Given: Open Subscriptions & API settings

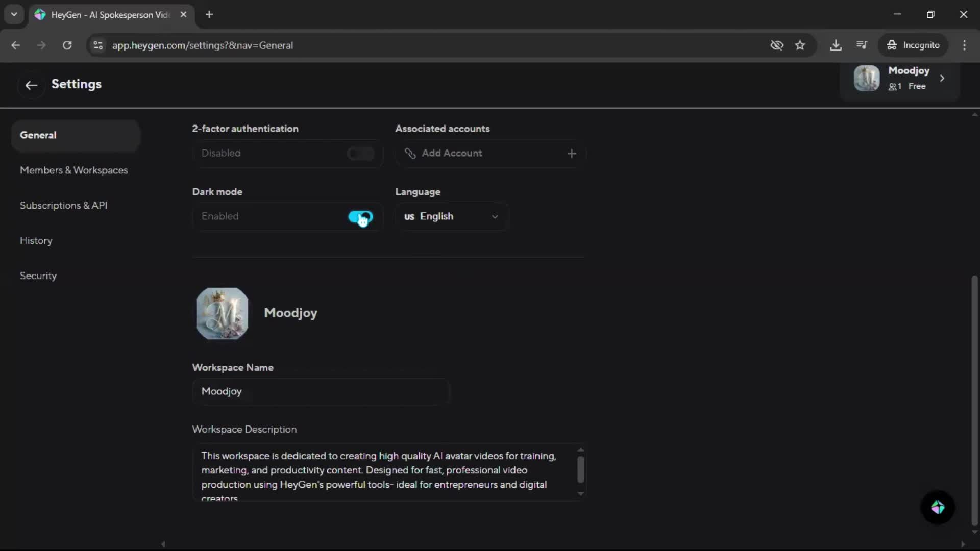Looking at the screenshot, I should (64, 206).
